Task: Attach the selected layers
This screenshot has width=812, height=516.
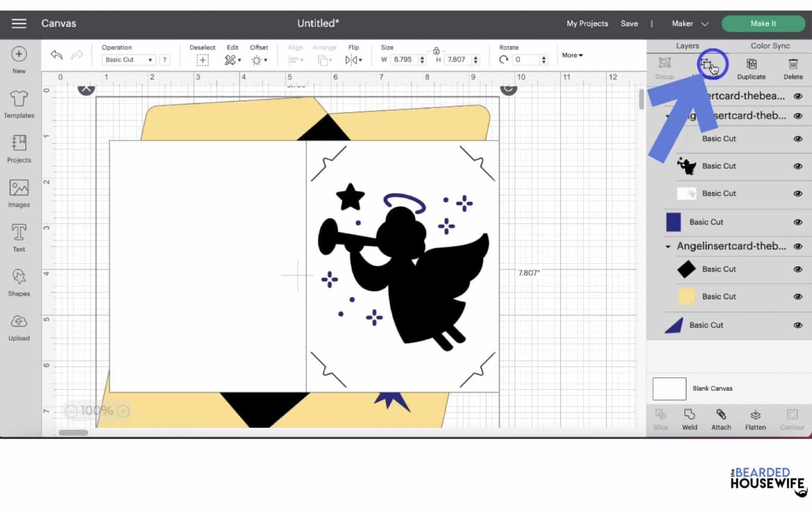Action: click(x=721, y=419)
